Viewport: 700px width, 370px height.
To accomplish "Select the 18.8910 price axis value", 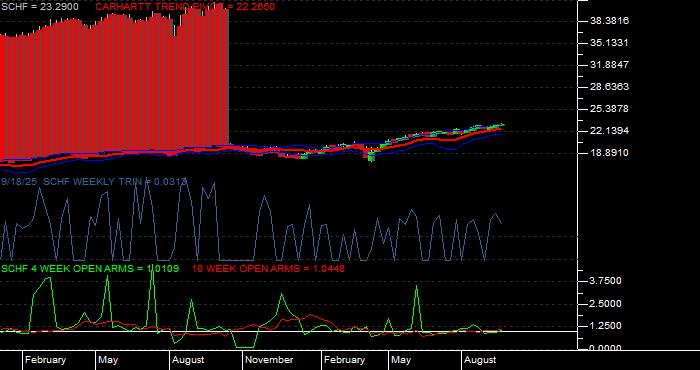I will click(x=609, y=153).
